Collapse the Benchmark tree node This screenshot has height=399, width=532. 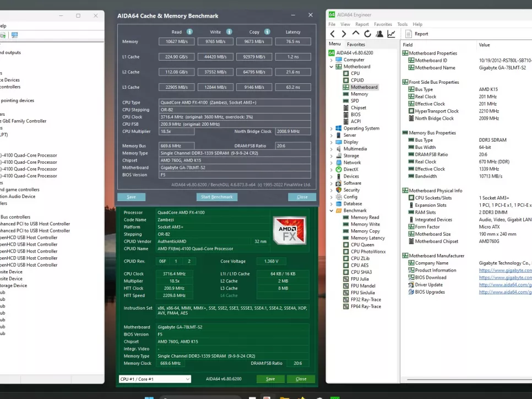point(332,211)
